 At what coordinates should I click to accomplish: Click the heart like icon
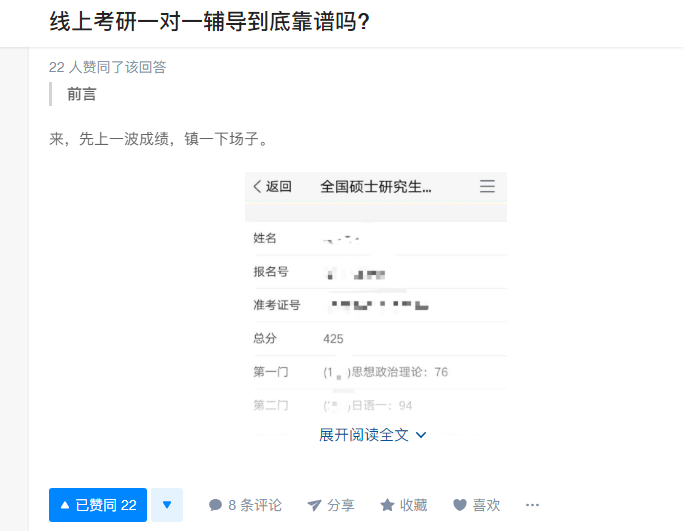pyautogui.click(x=460, y=505)
